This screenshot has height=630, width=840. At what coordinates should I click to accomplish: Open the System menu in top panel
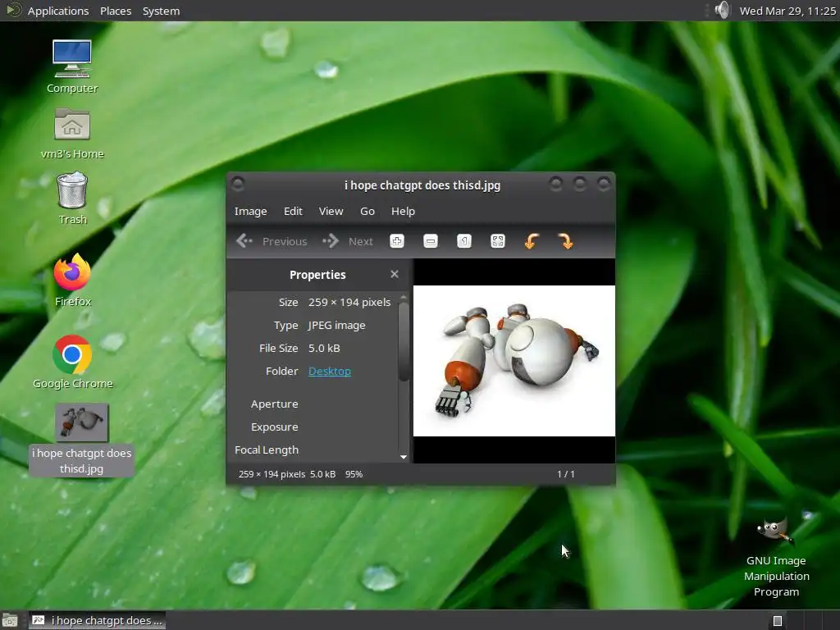(161, 11)
